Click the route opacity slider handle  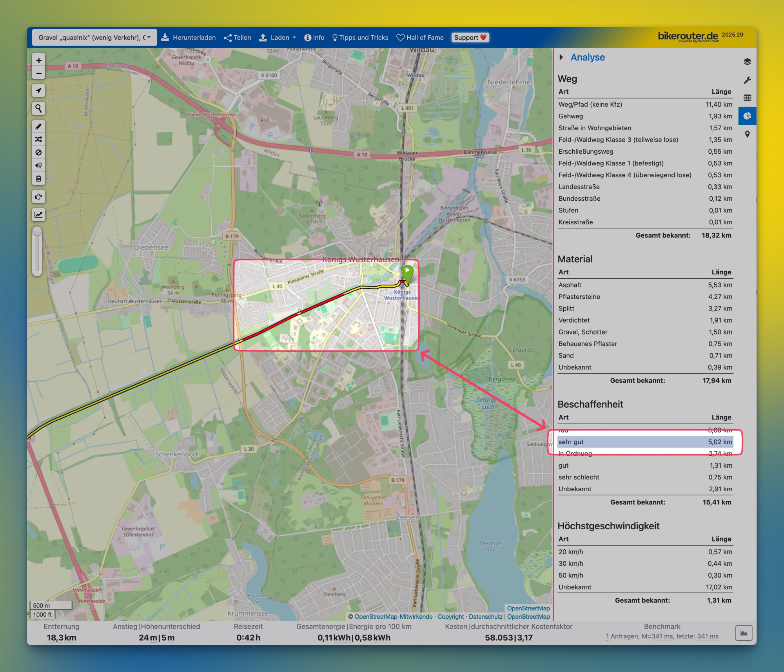tap(37, 232)
